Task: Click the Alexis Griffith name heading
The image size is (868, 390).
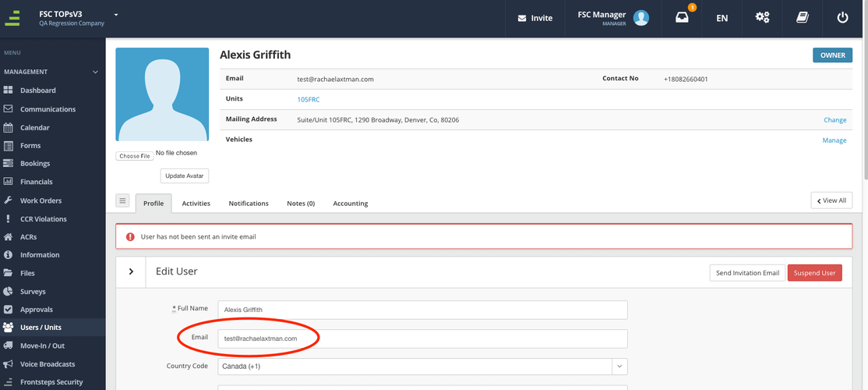Action: [x=256, y=55]
